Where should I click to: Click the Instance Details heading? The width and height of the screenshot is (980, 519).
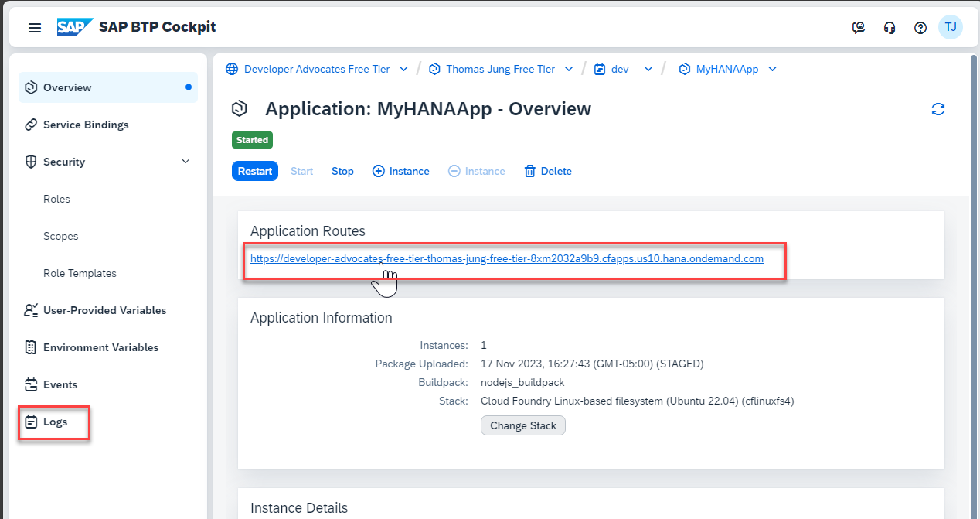pos(299,508)
